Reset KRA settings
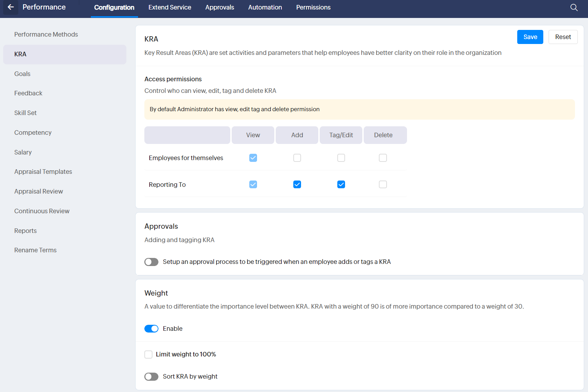The height and width of the screenshot is (392, 588). [x=563, y=37]
